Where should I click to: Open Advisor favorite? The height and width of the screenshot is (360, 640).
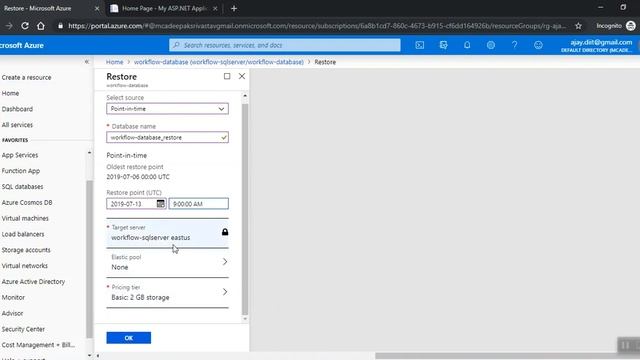[x=12, y=313]
